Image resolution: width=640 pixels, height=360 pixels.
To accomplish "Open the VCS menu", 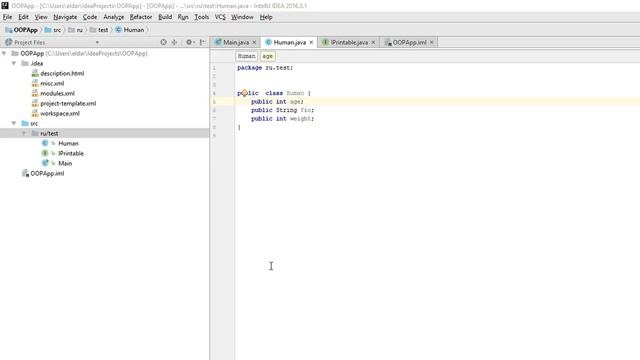I will tap(220, 17).
